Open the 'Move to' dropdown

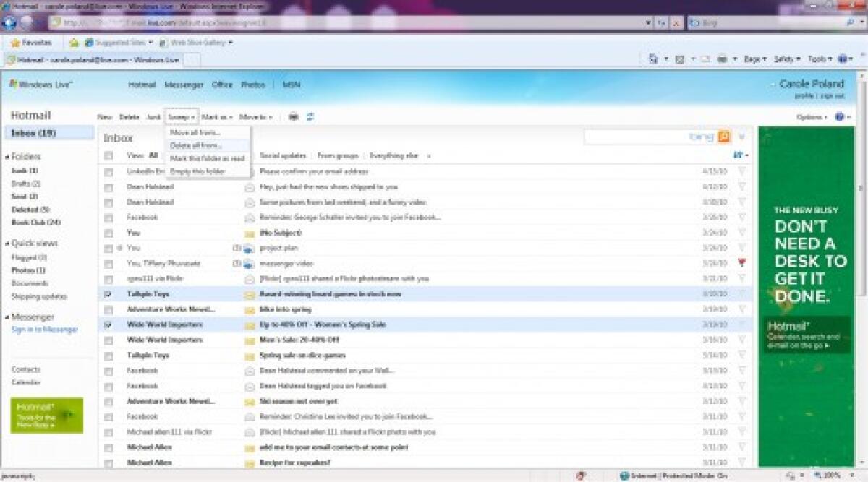pos(256,117)
